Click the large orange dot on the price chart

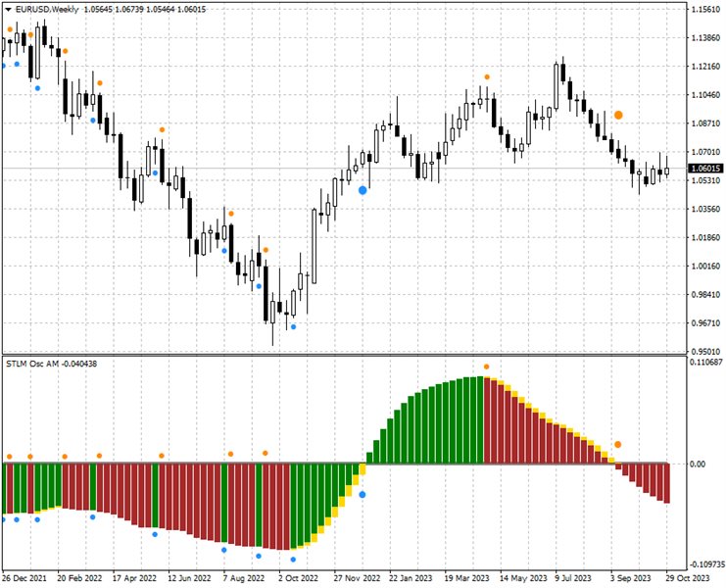click(x=618, y=116)
